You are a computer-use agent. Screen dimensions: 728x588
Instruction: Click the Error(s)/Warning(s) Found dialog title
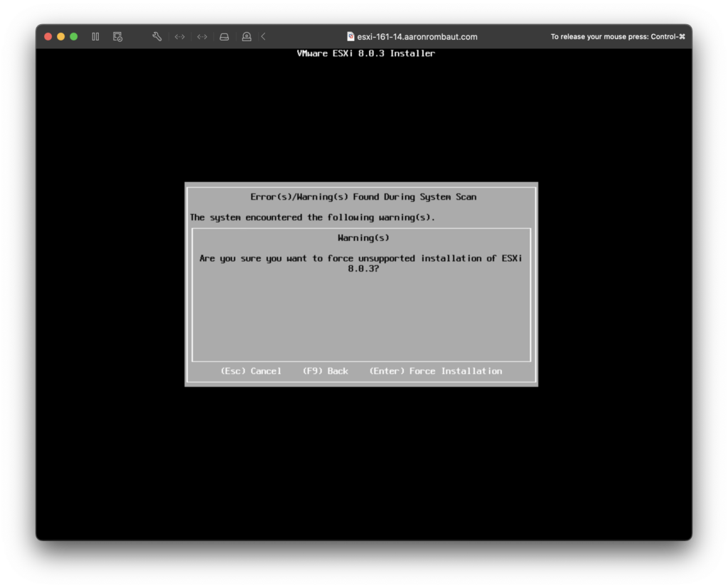[x=363, y=197]
